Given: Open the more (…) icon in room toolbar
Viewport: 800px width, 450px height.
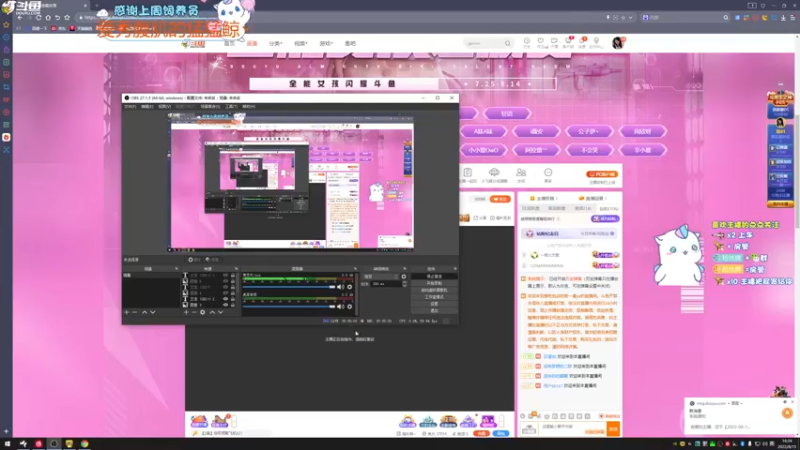Looking at the screenshot, I should [x=548, y=172].
